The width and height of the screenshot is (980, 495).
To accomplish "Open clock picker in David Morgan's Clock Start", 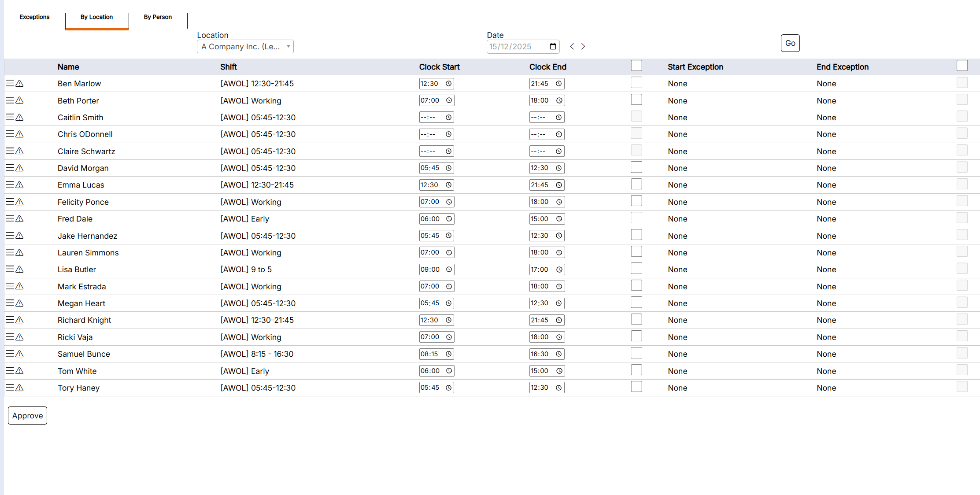I will pos(448,168).
